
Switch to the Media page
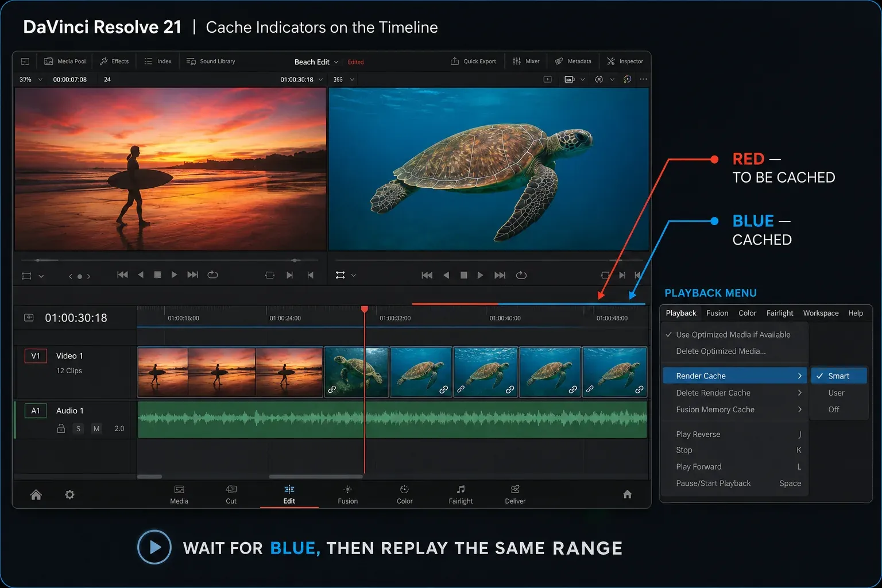click(x=179, y=494)
